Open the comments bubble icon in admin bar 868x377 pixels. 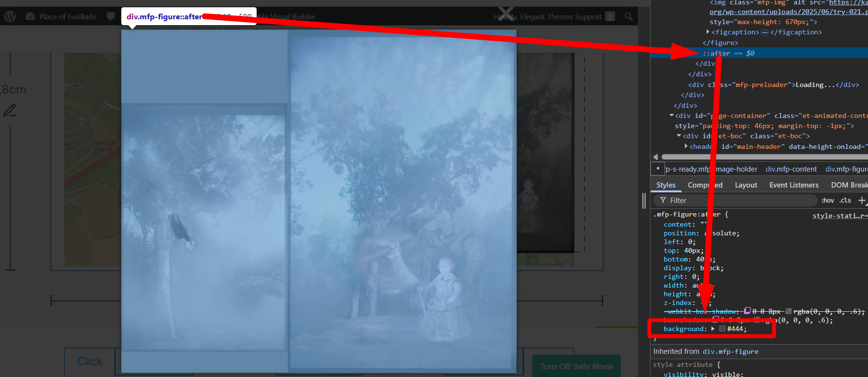pos(111,16)
